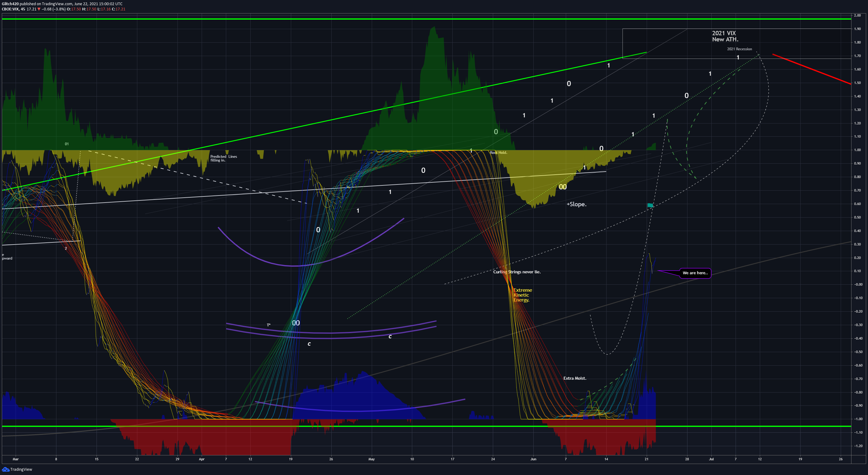Image resolution: width=868 pixels, height=475 pixels.
Task: Open the TradingView text link at bottom
Action: click(x=21, y=469)
